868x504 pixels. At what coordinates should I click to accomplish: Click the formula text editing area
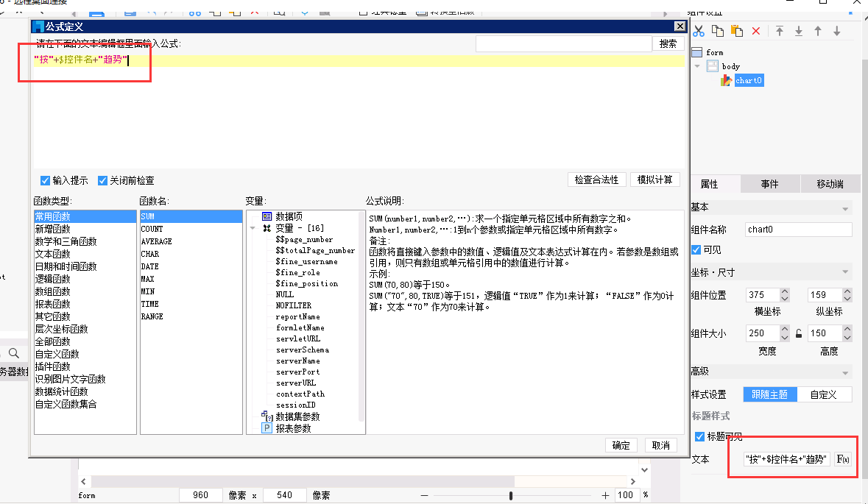(359, 110)
